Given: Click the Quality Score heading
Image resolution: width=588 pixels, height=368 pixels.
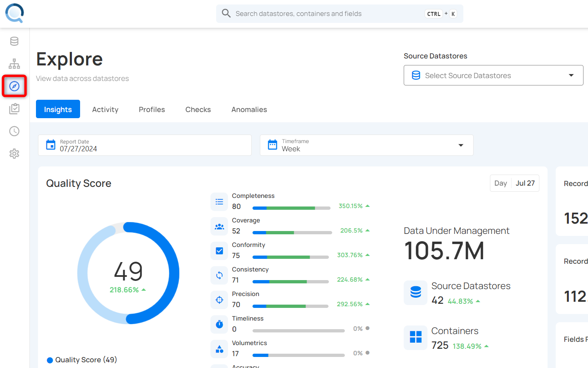Looking at the screenshot, I should pos(79,183).
